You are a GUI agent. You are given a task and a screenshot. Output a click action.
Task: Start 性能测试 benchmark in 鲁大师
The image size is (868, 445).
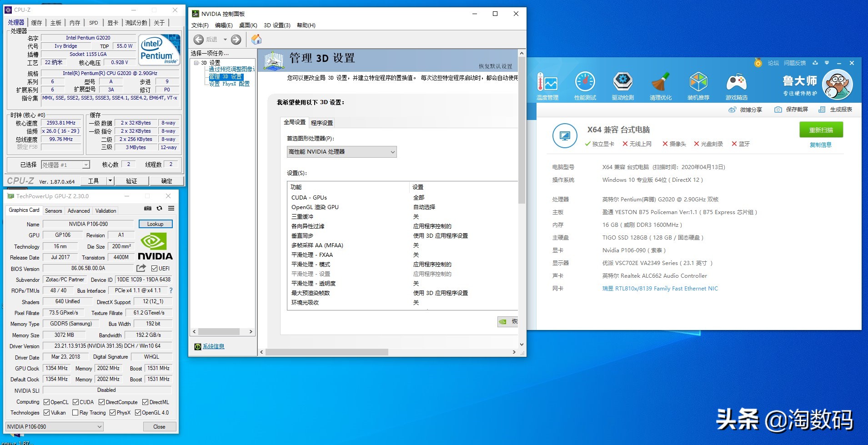(585, 85)
